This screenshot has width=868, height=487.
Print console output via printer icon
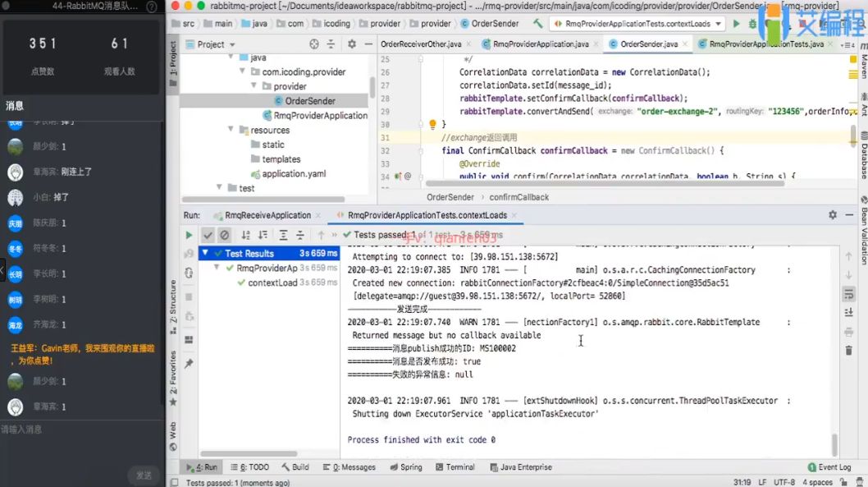[848, 331]
